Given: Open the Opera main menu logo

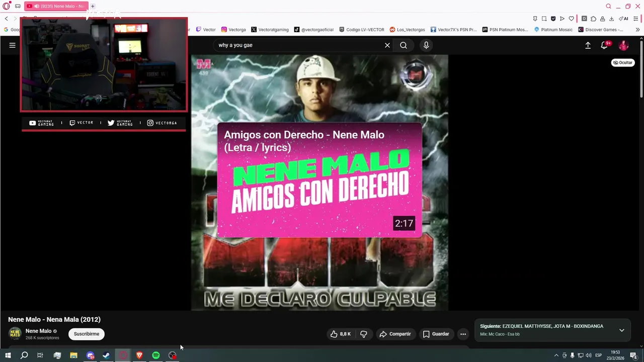Looking at the screenshot, I should (x=6, y=6).
